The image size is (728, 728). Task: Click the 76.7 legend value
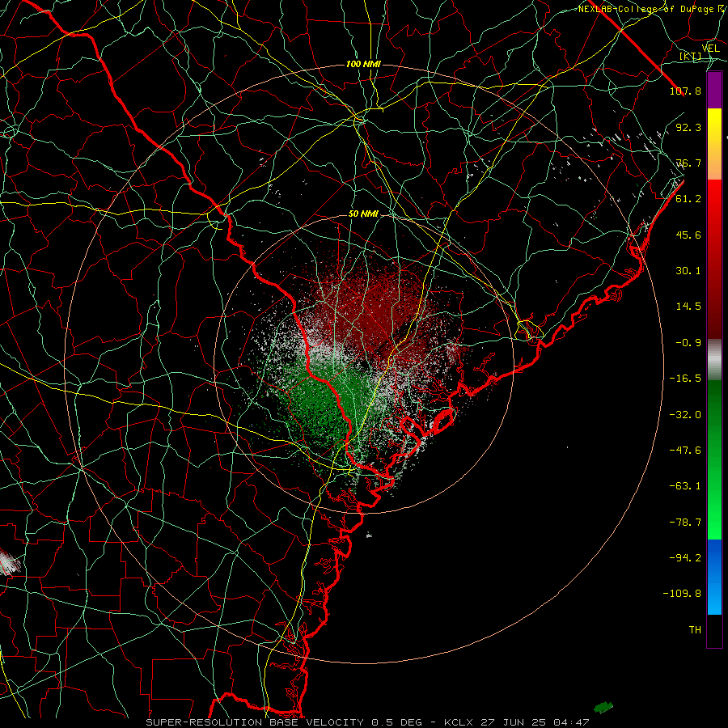[688, 163]
